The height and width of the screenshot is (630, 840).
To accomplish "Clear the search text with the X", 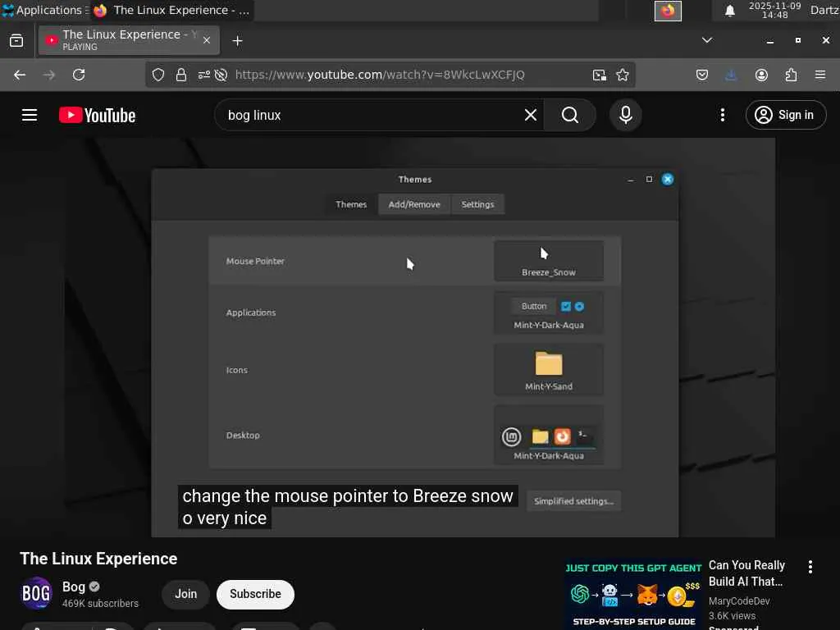I will (531, 115).
